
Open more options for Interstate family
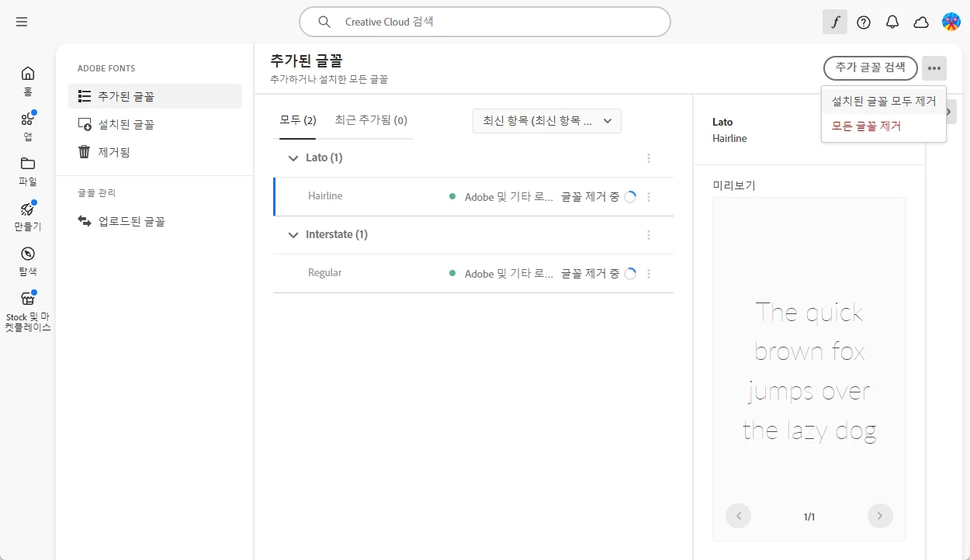[649, 235]
